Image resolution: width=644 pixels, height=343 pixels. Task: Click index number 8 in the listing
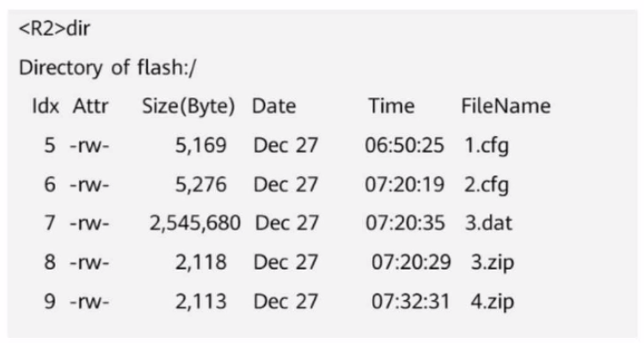pos(50,262)
